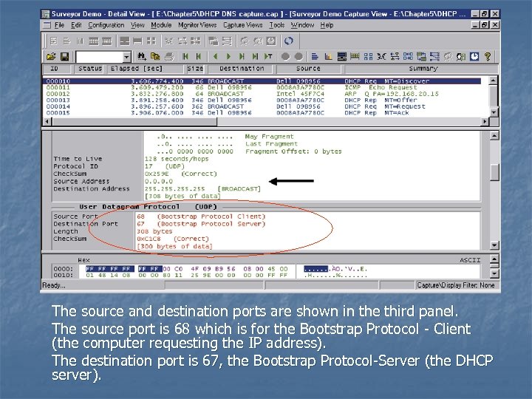Open the Configuration menu

pyautogui.click(x=106, y=25)
